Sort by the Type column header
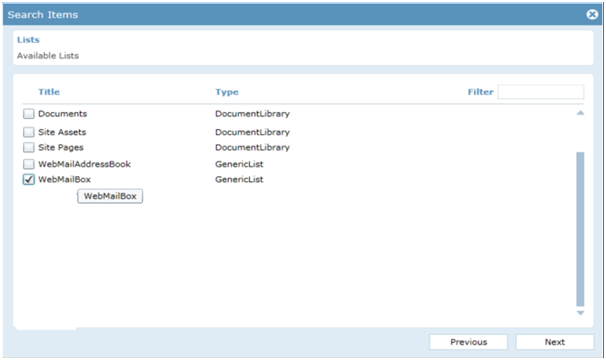 (x=227, y=92)
